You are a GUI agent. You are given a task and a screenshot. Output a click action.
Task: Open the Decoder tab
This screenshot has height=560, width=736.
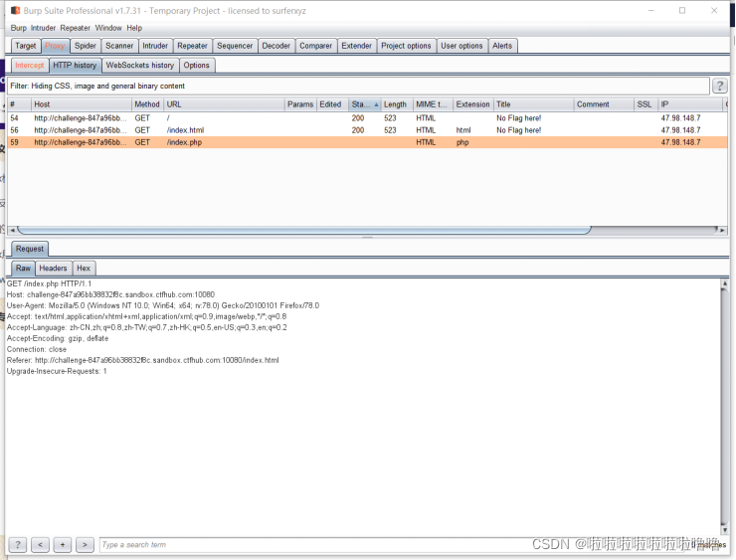[276, 46]
